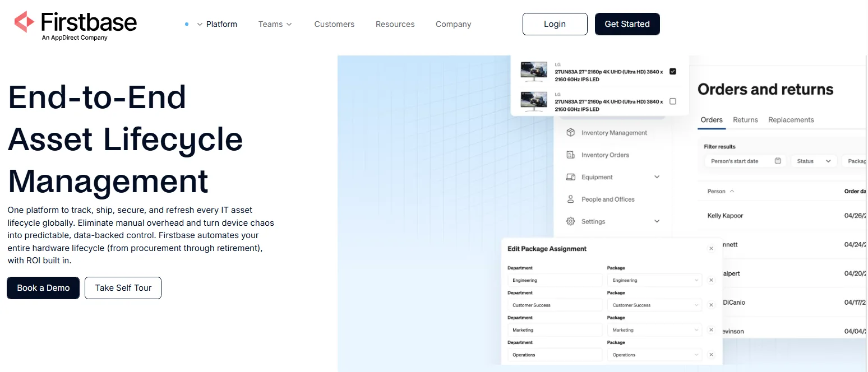Click the Book a Demo button
Viewport: 868px width, 372px height.
coord(43,288)
